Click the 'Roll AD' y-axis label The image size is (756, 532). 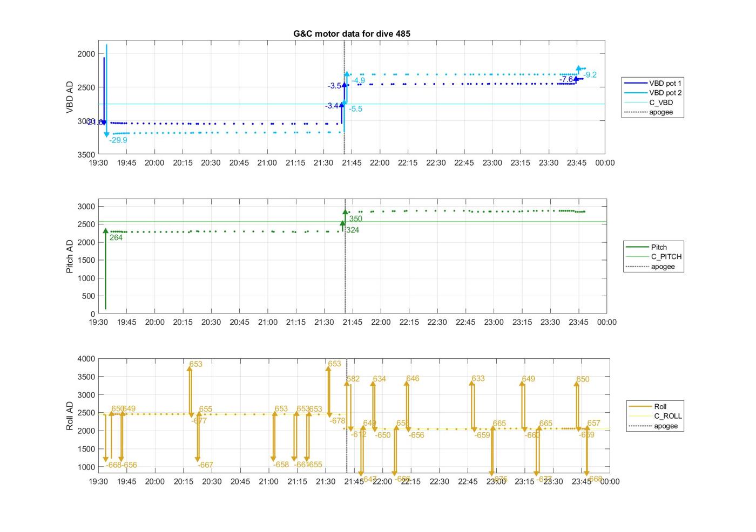click(x=70, y=416)
